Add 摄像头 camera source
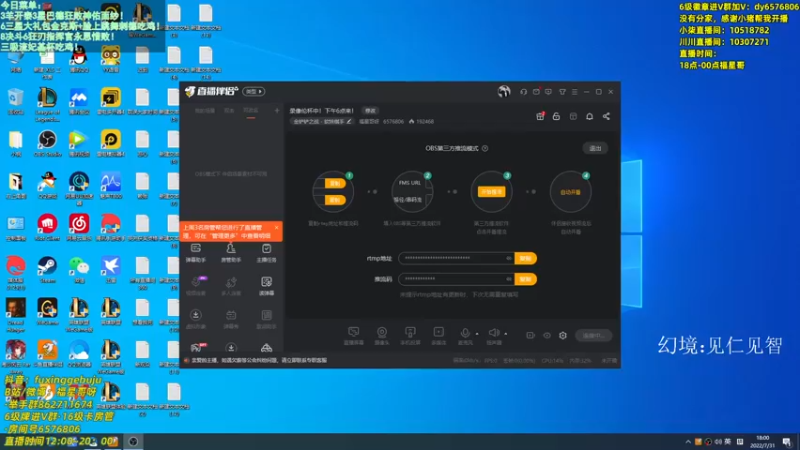Image resolution: width=800 pixels, height=450 pixels. pos(382,336)
